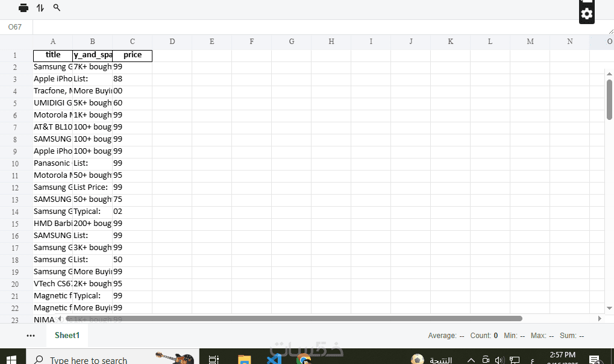Click the 'VTech CS6' cell
Image resolution: width=614 pixels, height=364 pixels.
pyautogui.click(x=53, y=284)
